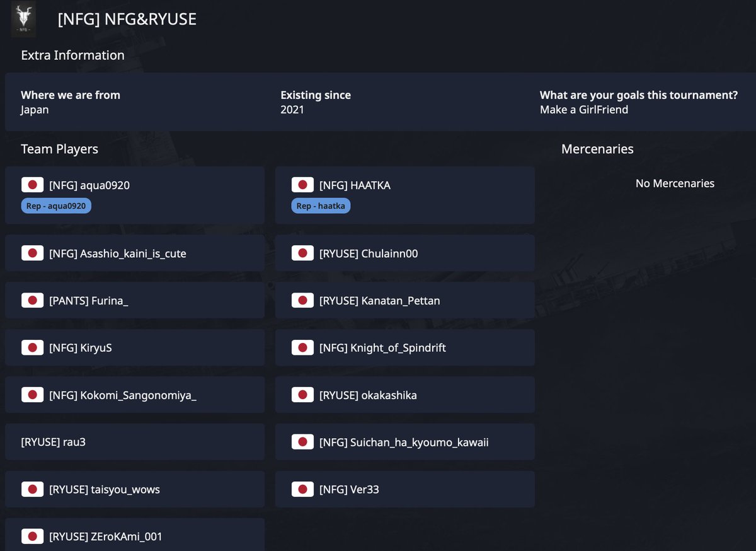Viewport: 756px width, 551px height.
Task: Click the Team Players heading
Action: [59, 149]
